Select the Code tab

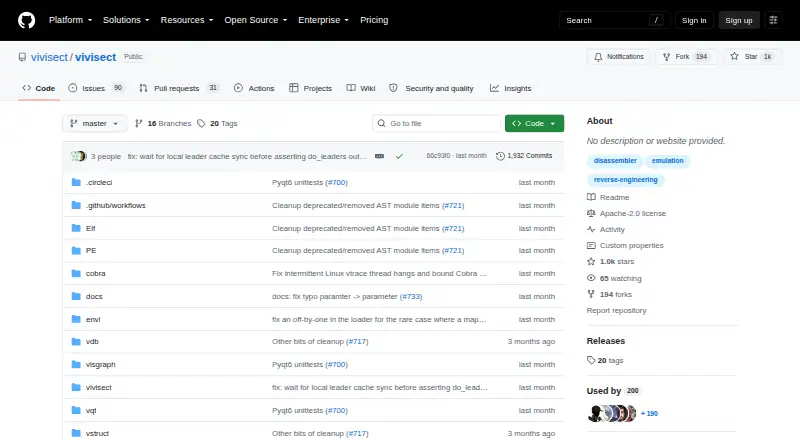(38, 88)
